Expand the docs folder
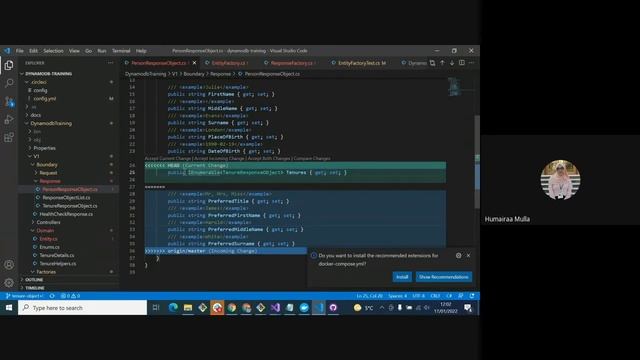 coord(36,115)
